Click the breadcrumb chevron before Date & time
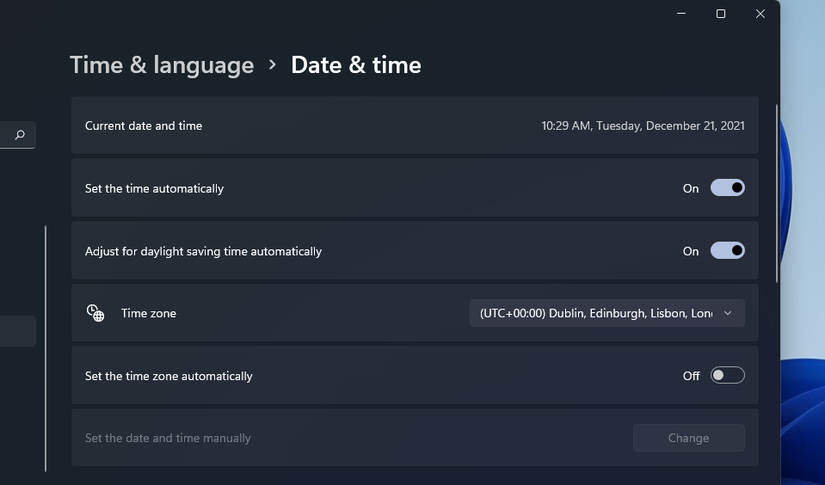This screenshot has height=485, width=825. (x=272, y=66)
